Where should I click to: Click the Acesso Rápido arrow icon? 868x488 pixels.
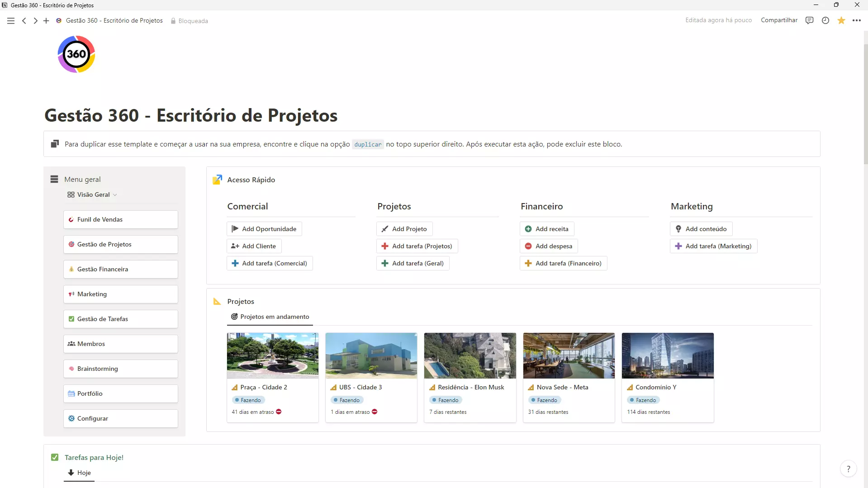tap(218, 180)
